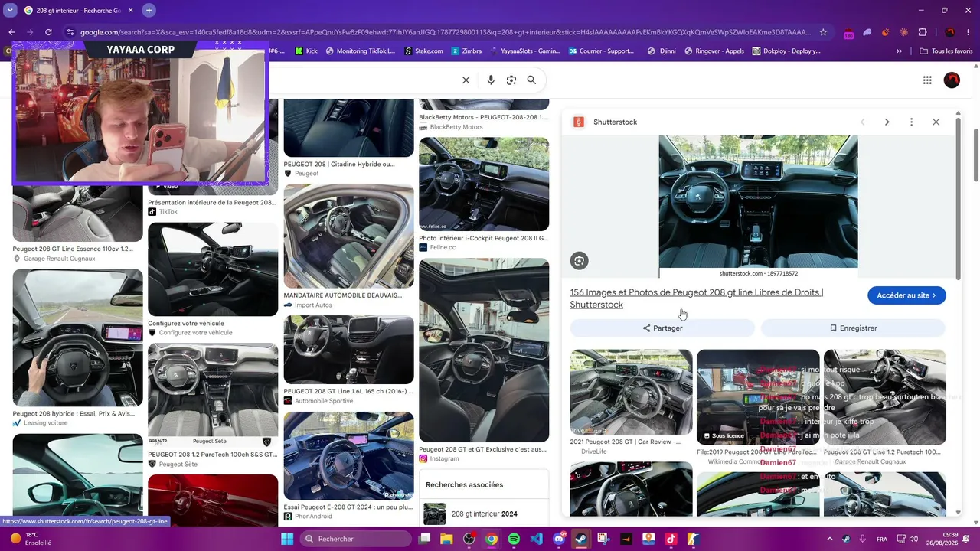Expand the hidden bookmarks overflow chevron
Screen dimensions: 980x551
point(899,51)
